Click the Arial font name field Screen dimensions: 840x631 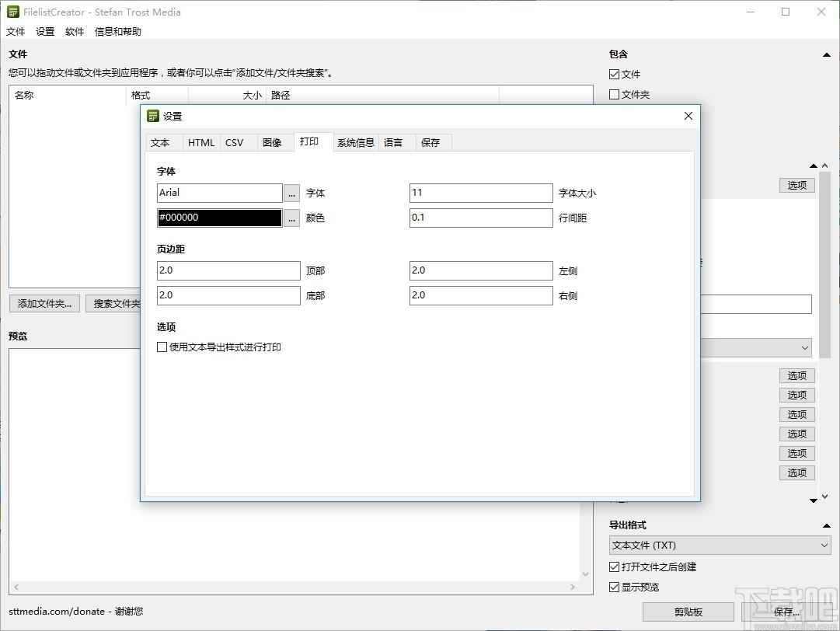(220, 193)
